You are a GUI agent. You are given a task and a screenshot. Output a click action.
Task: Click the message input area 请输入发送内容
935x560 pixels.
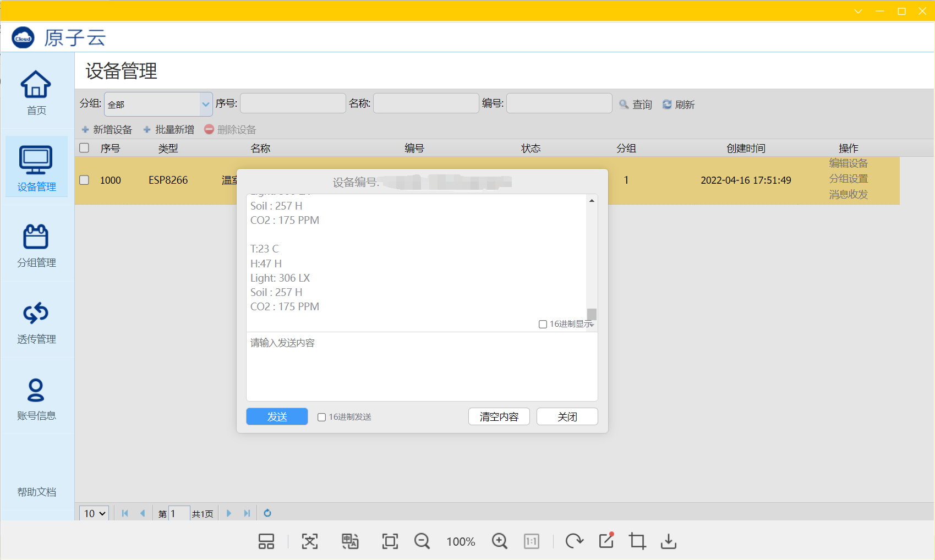422,366
